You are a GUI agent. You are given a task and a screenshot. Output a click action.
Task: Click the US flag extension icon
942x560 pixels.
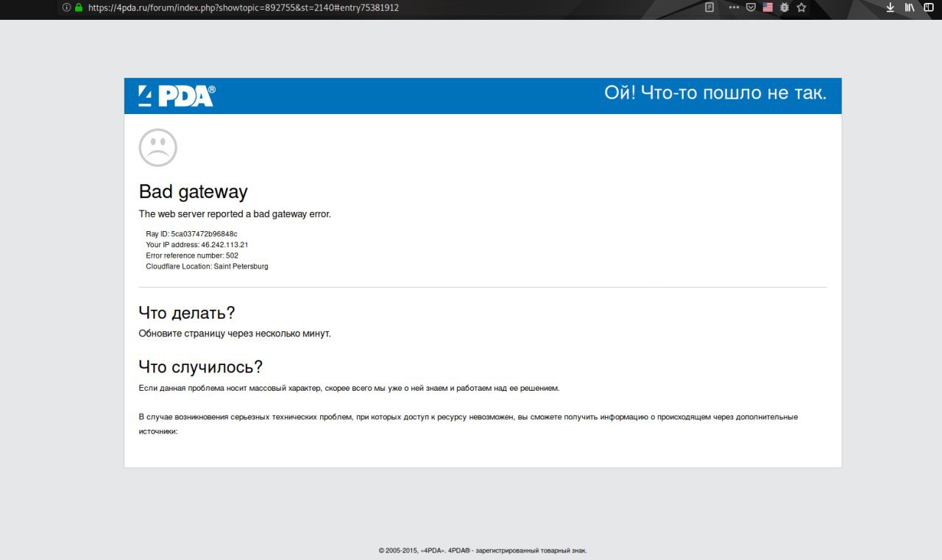768,7
